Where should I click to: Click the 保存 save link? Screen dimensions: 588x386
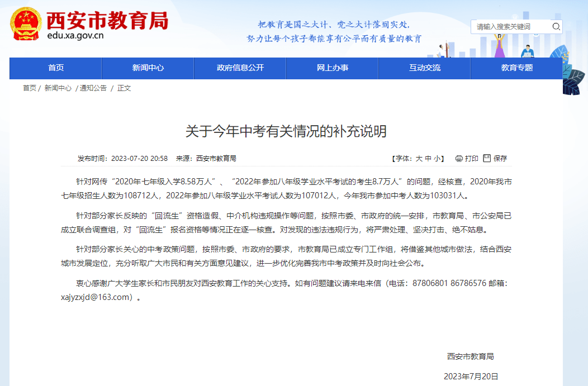click(x=500, y=159)
